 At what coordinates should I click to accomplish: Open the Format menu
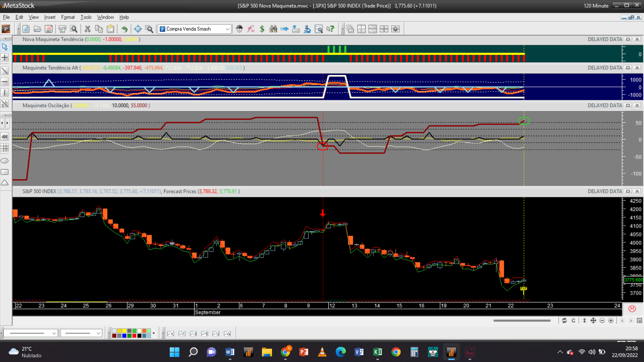pos(68,17)
